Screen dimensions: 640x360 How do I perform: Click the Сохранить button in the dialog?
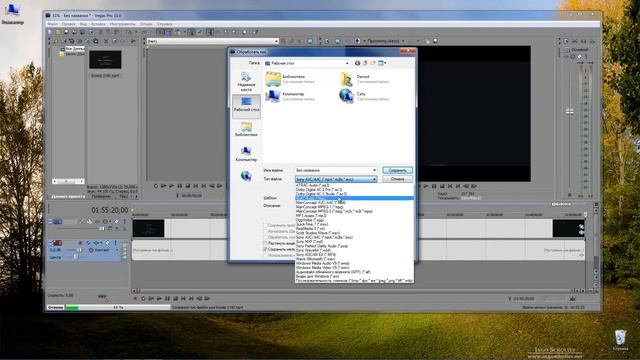pos(397,170)
